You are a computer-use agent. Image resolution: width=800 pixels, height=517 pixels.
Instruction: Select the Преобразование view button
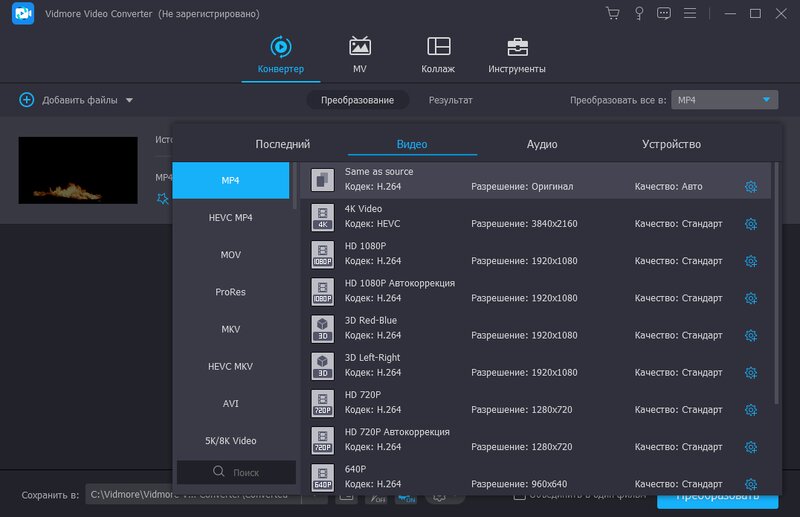click(357, 100)
